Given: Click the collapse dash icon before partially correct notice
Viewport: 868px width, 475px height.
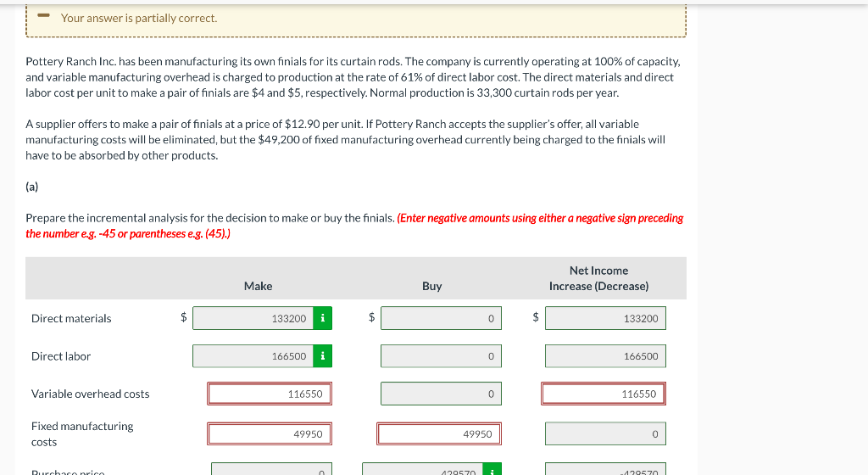Looking at the screenshot, I should point(44,15).
